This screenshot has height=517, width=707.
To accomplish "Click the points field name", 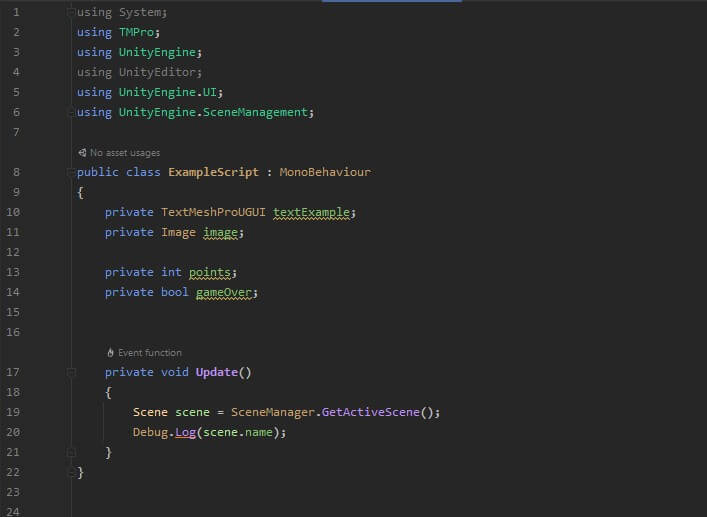I will [x=210, y=272].
